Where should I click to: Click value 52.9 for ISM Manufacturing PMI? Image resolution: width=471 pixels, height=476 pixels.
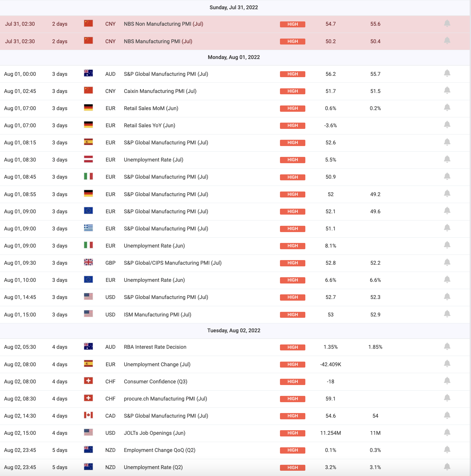[375, 315]
